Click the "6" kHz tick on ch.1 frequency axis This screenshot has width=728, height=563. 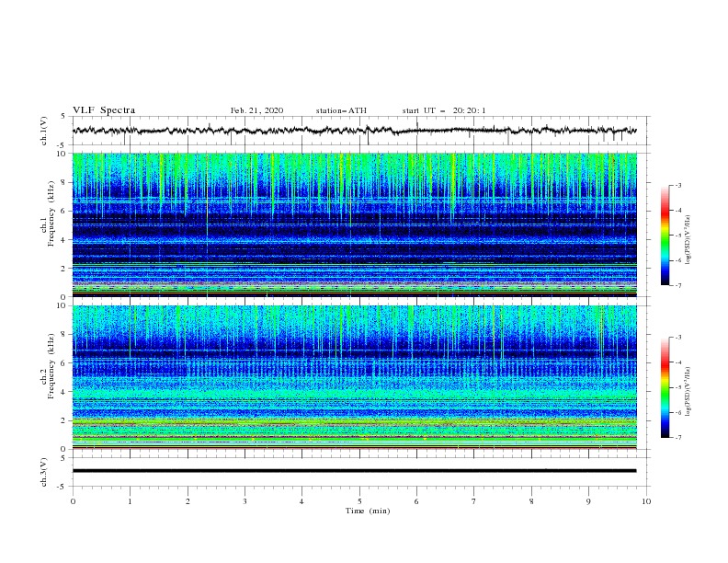coord(64,211)
